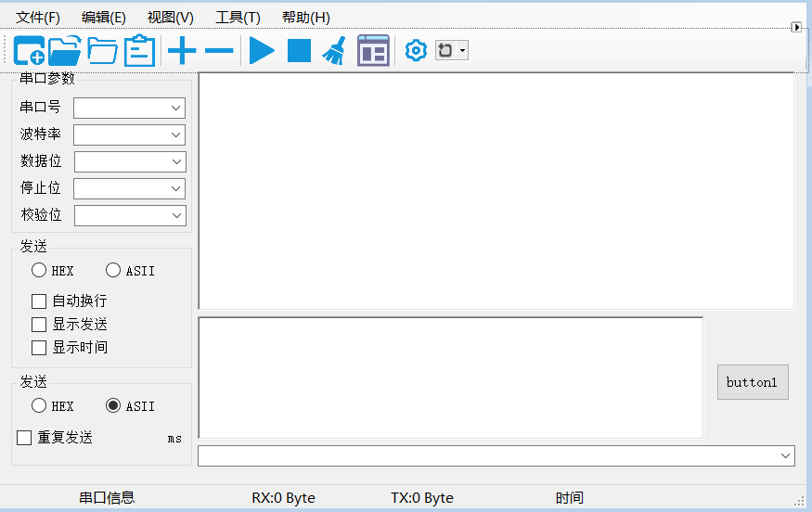
Task: Click the rotate split-button icon
Action: pyautogui.click(x=445, y=51)
